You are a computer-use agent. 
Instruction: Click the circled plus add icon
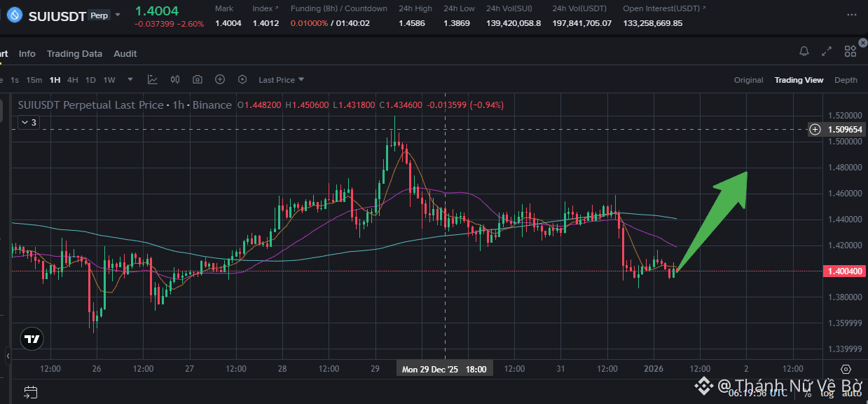click(220, 79)
